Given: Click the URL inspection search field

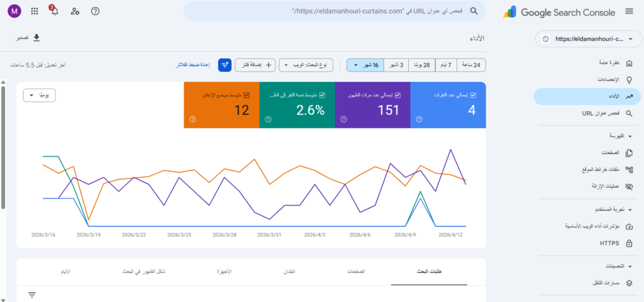Looking at the screenshot, I should (x=333, y=11).
